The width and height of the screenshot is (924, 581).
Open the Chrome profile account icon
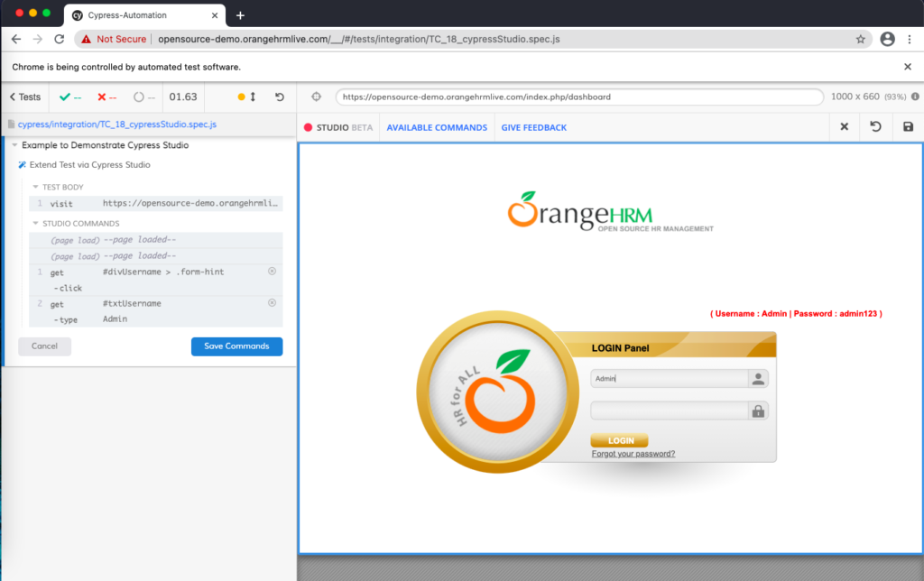pyautogui.click(x=886, y=39)
